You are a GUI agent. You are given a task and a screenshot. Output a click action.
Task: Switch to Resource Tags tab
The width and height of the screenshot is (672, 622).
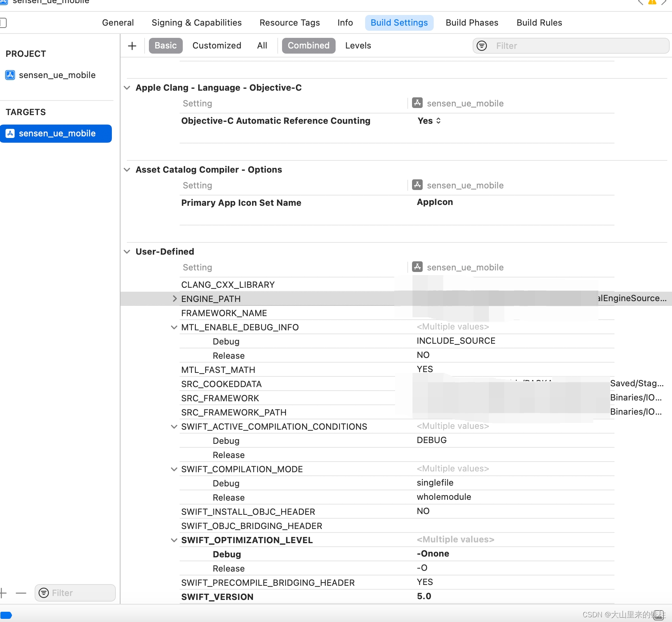click(290, 23)
